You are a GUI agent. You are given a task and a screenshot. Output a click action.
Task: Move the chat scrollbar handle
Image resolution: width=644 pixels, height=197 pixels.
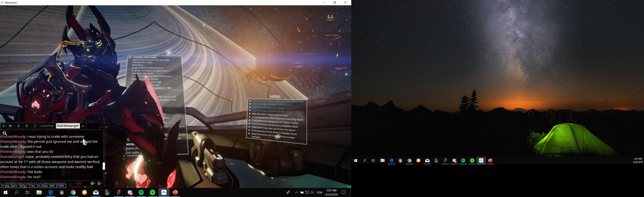point(104,166)
